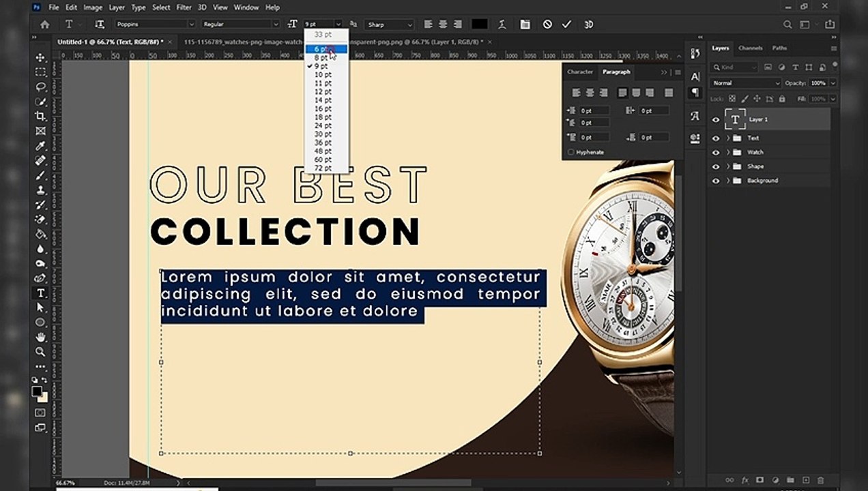Select the Clone Stamp tool

[x=40, y=190]
